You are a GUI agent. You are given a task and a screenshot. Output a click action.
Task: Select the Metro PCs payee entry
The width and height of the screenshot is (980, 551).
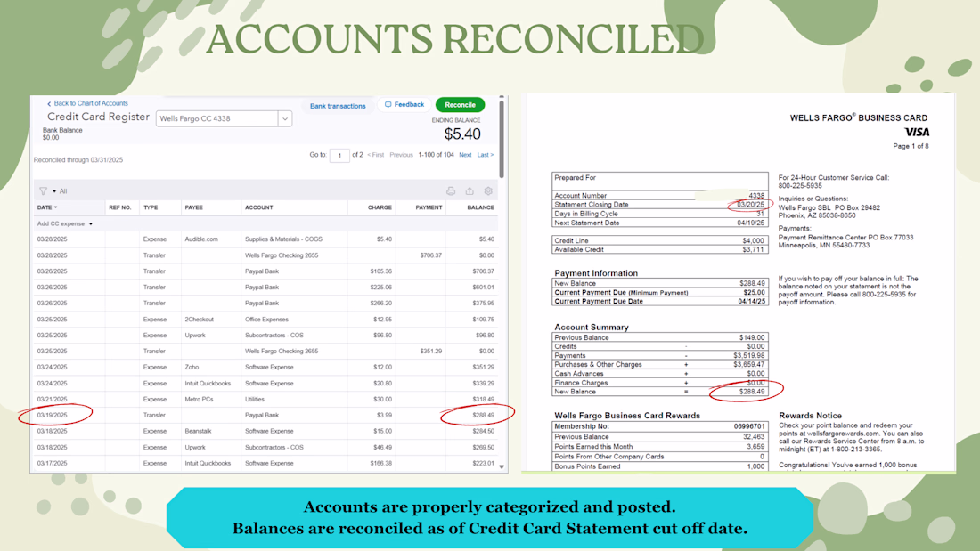(x=198, y=399)
